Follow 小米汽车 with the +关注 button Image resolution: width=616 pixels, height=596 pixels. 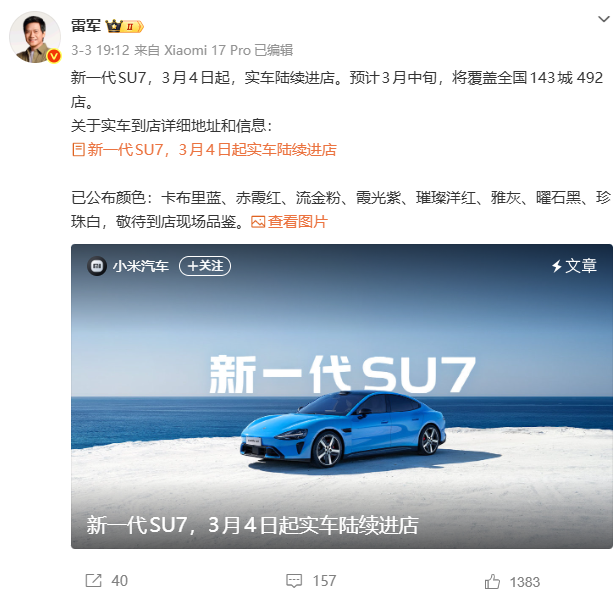pos(205,266)
